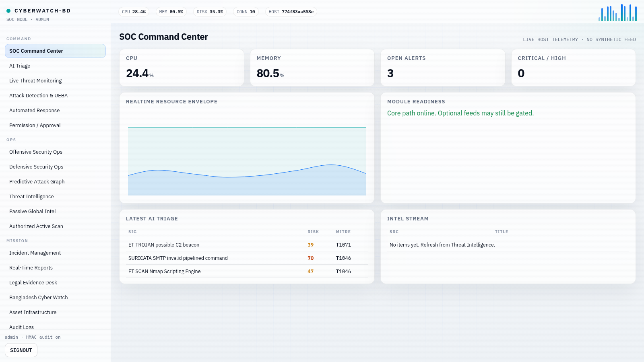Click the teal status dot beside CYBERWATCH-BD
The width and height of the screenshot is (644, 362).
click(x=8, y=11)
